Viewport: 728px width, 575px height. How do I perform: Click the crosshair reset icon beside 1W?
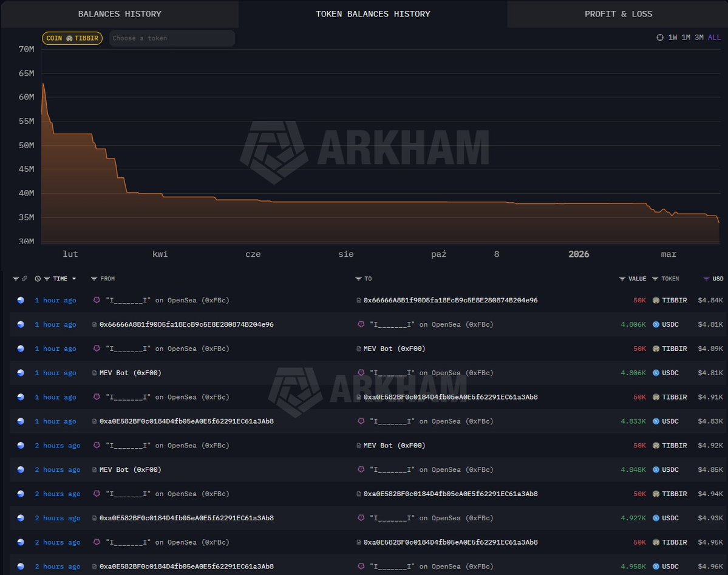pyautogui.click(x=660, y=38)
